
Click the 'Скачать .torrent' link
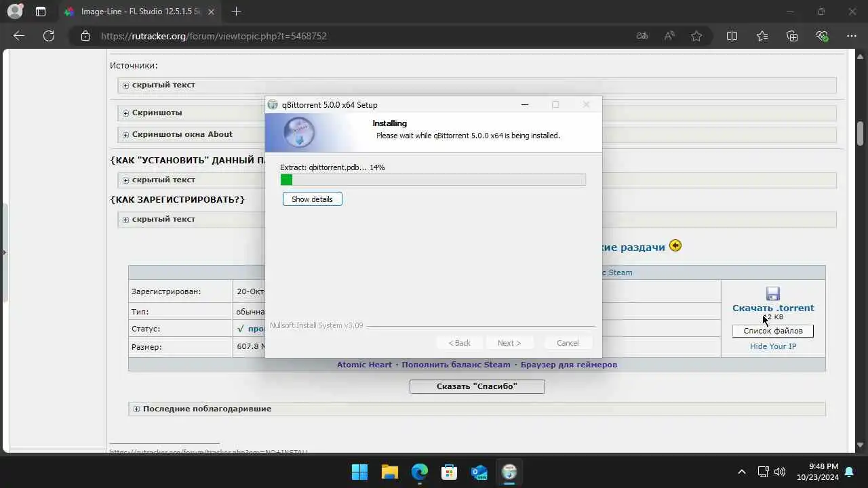(773, 308)
